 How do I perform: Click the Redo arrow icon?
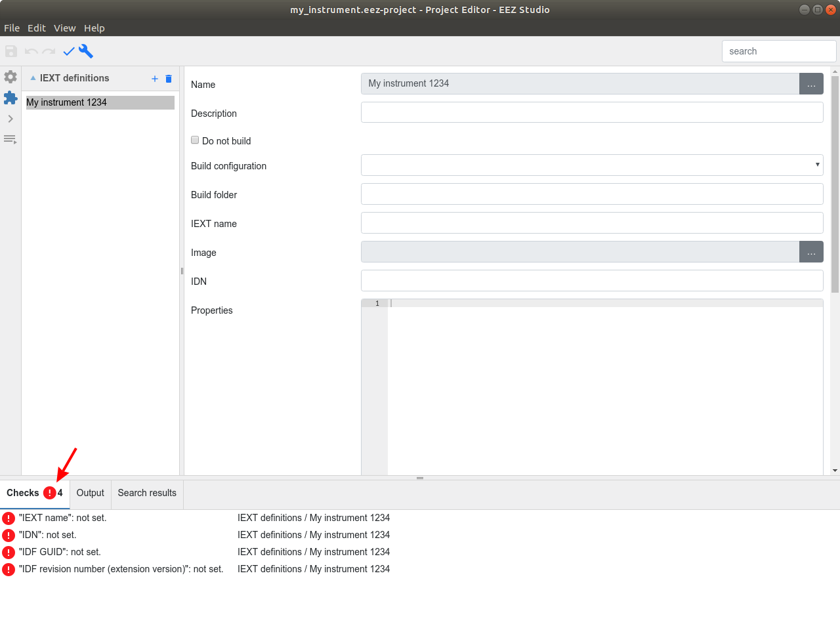[49, 51]
